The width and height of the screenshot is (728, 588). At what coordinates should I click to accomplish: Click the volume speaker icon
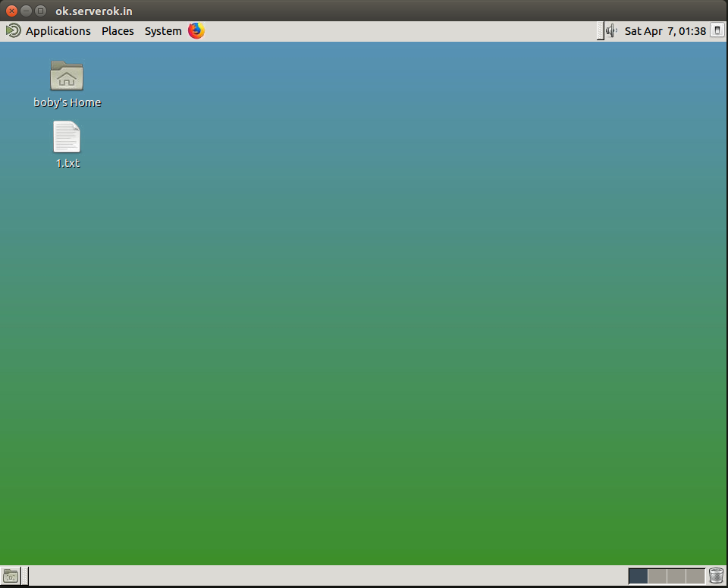point(611,31)
